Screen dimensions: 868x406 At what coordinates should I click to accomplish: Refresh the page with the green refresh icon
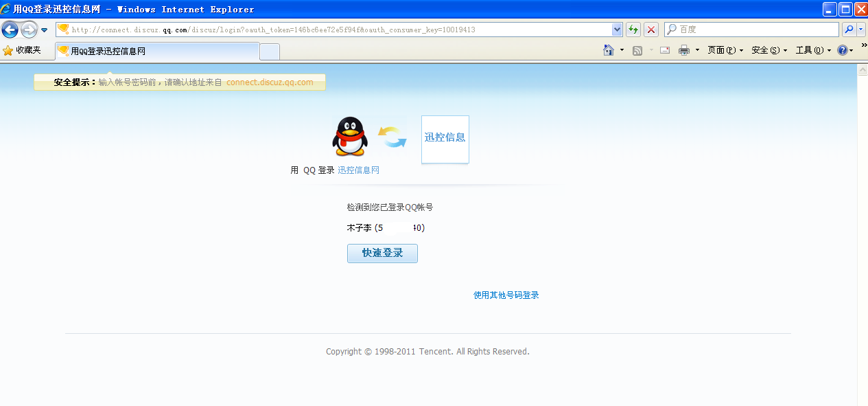click(x=633, y=29)
